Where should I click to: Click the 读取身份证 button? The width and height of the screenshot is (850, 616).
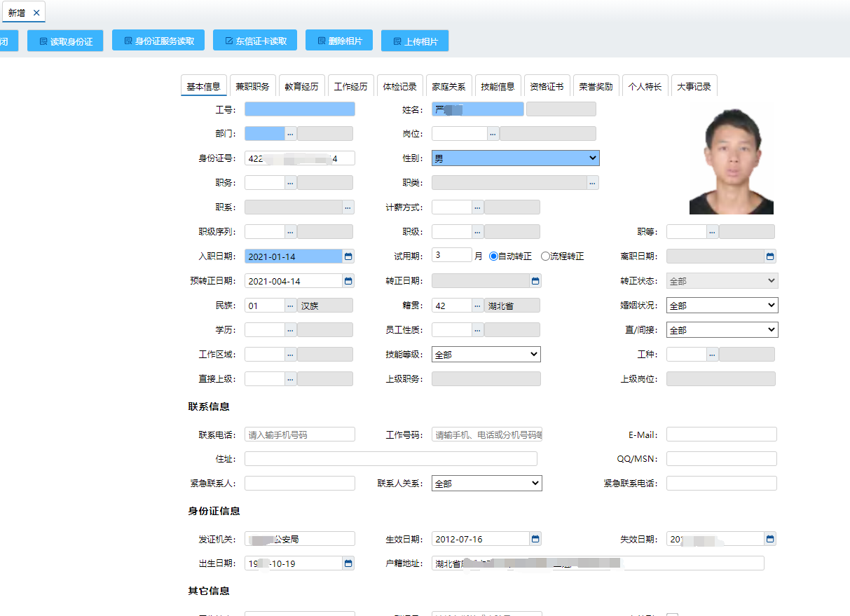tap(65, 40)
